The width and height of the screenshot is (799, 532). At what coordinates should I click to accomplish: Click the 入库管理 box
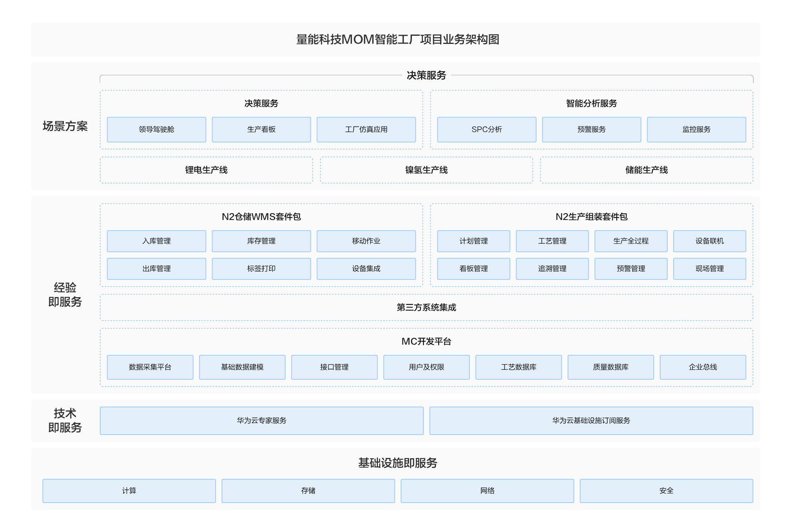pyautogui.click(x=156, y=241)
